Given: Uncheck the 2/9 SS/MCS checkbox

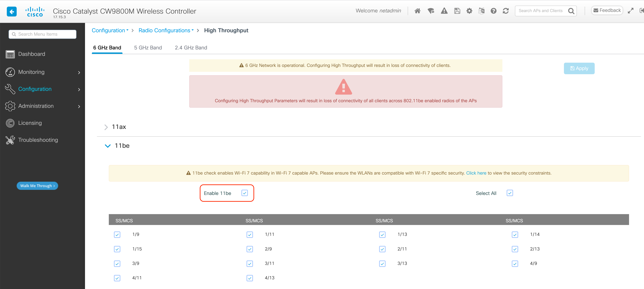Looking at the screenshot, I should [x=250, y=249].
